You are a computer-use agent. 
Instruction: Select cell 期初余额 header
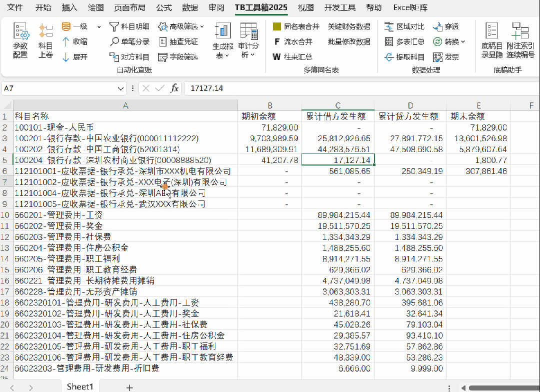coord(269,116)
